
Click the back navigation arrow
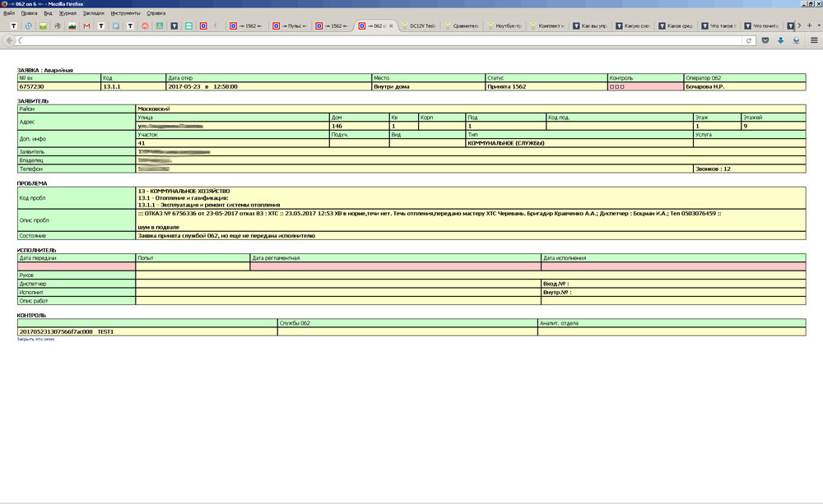click(x=10, y=40)
